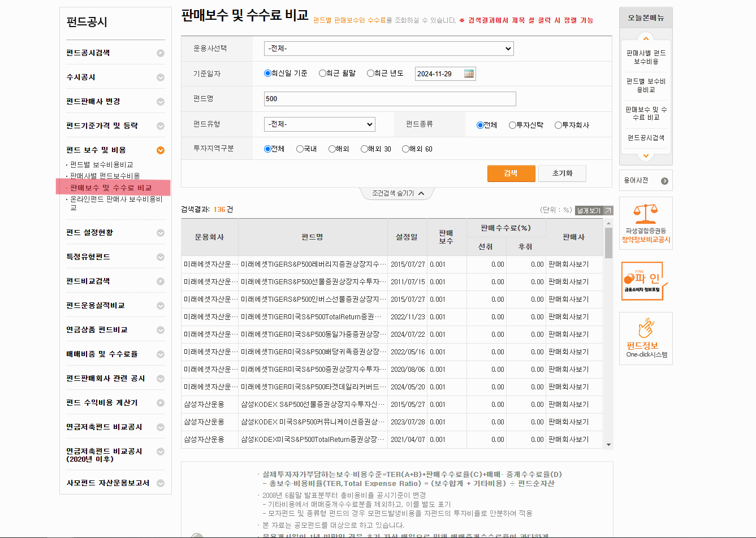756x538 pixels.
Task: Select 투자신탁 fund type radio
Action: pyautogui.click(x=512, y=125)
